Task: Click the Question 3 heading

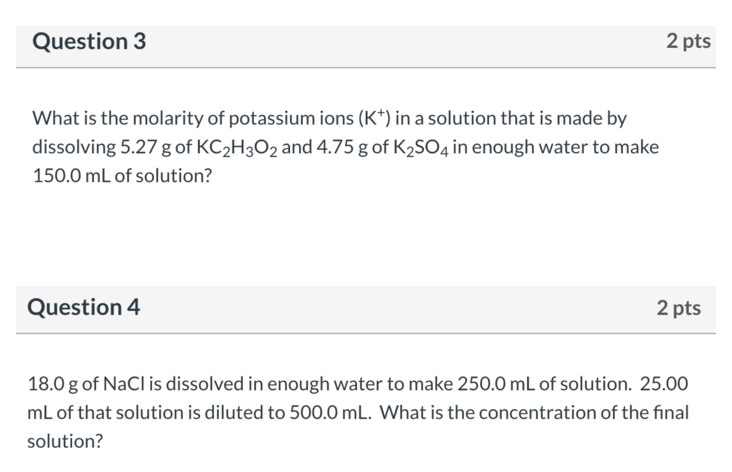Action: coord(89,42)
